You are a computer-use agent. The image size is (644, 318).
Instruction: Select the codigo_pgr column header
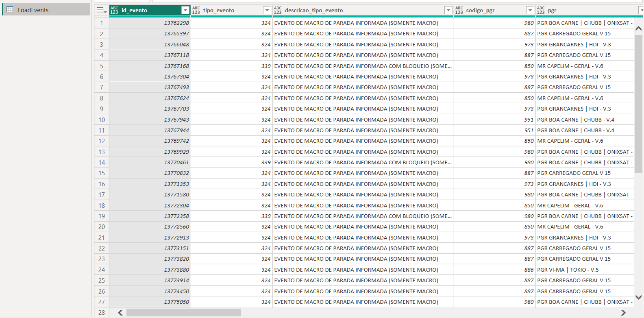pos(494,10)
